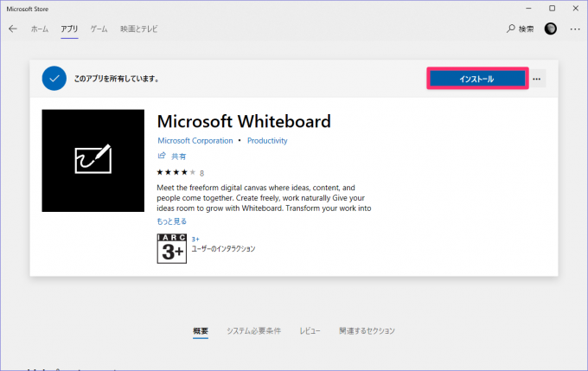The image size is (588, 371).
Task: Open the 映画とテレビ tab
Action: pyautogui.click(x=138, y=29)
